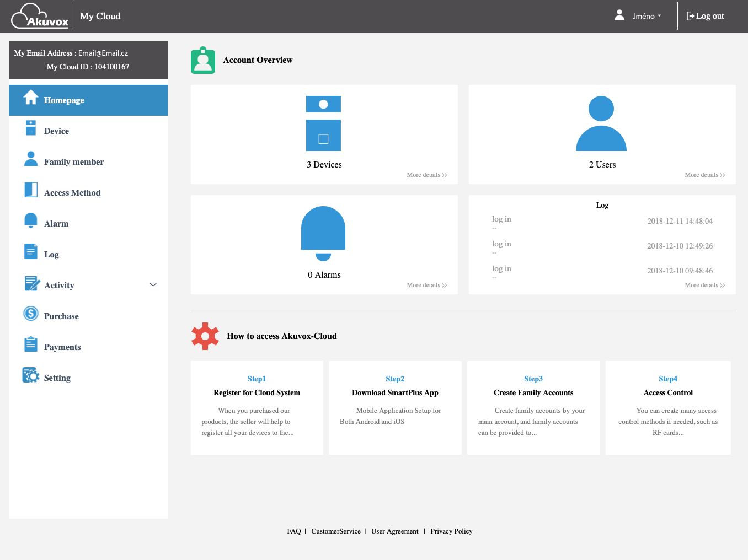The image size is (748, 560).
Task: Open Step1 Register for Cloud System card
Action: [257, 408]
